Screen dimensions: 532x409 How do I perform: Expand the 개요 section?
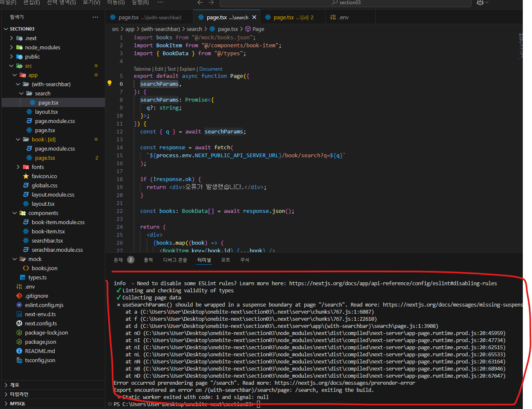pyautogui.click(x=53, y=385)
